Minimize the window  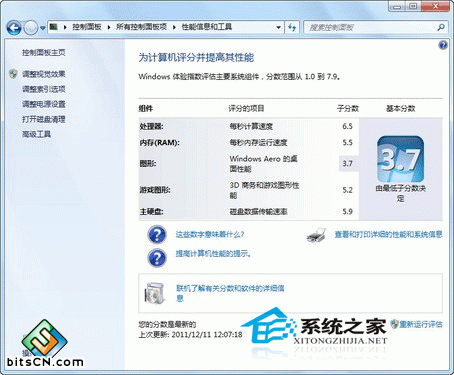click(397, 6)
